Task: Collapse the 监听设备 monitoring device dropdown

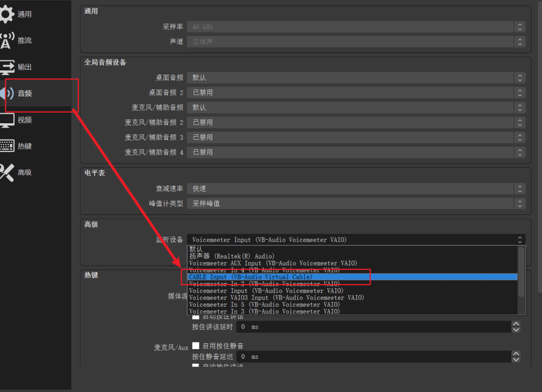Action: [356, 240]
